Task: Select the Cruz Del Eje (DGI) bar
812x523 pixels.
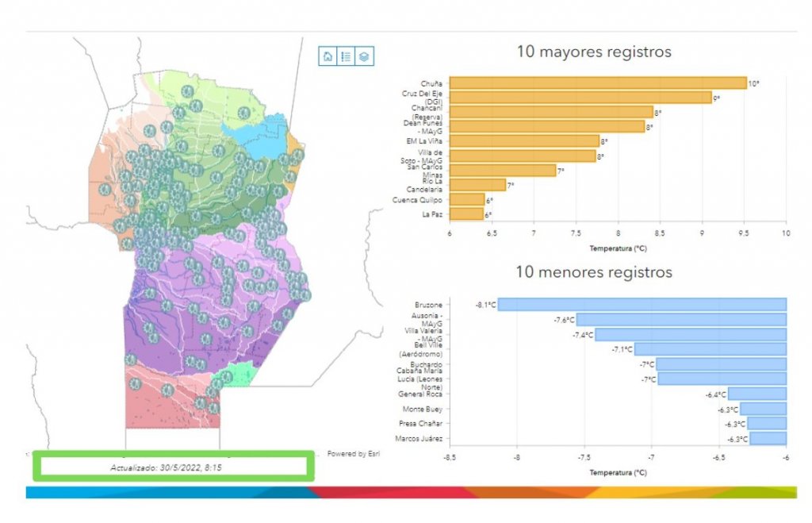Action: [580, 98]
